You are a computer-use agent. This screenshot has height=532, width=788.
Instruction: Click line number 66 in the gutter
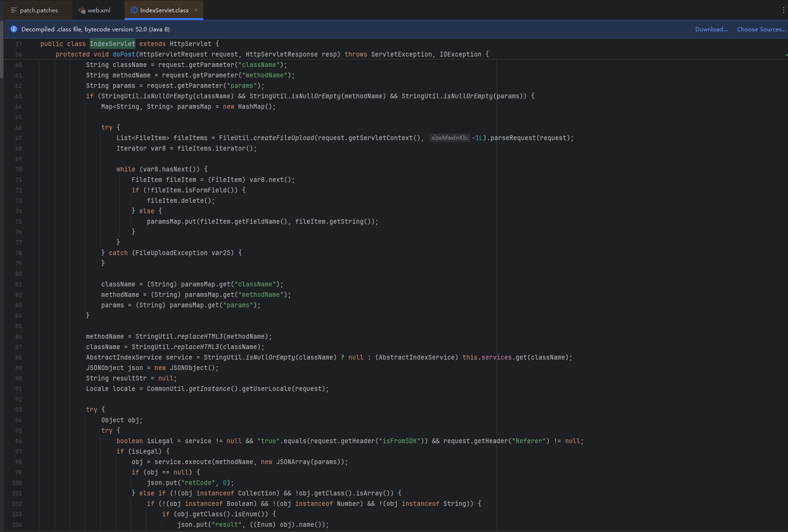tap(19, 127)
